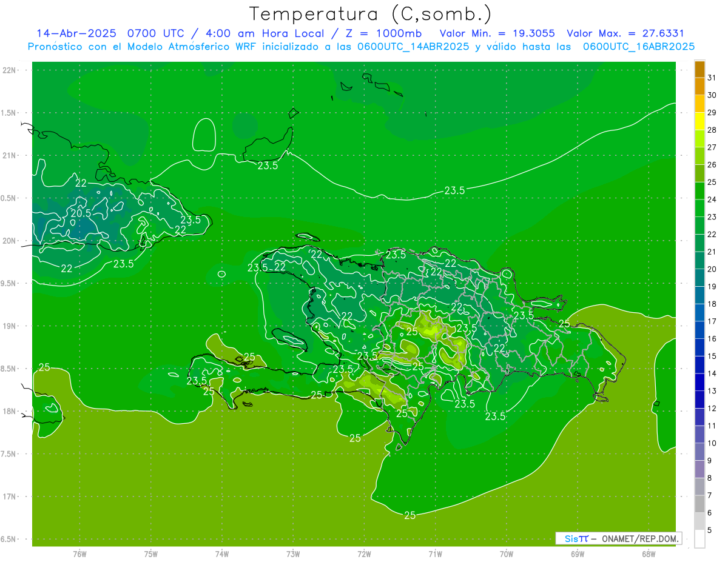The image size is (728, 562).
Task: Click "Valor Max. = 27.6331"
Action: click(x=625, y=33)
